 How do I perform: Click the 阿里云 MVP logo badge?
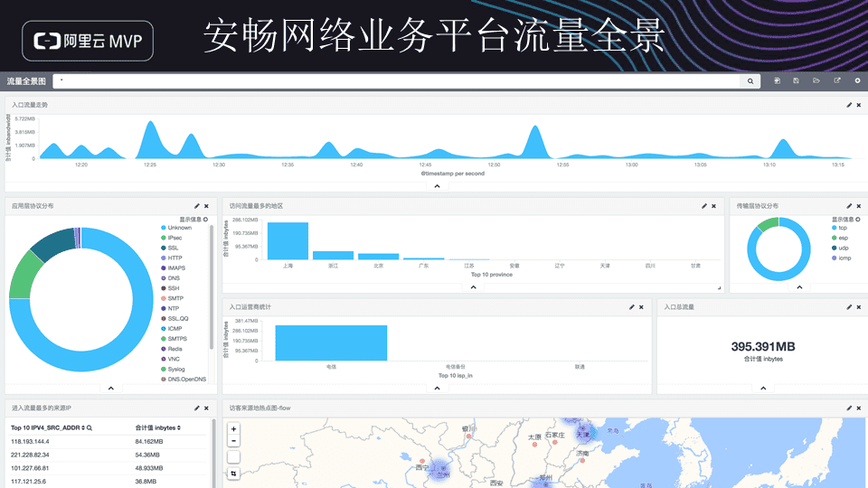click(x=88, y=41)
